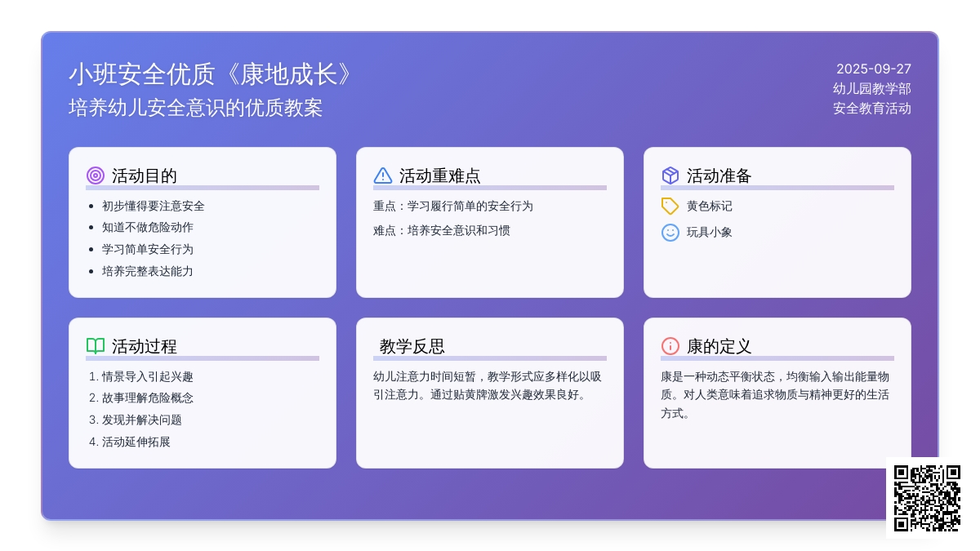Screen dimensions: 980x551
Task: Click the 幼儿园教学部 label
Action: coord(871,89)
